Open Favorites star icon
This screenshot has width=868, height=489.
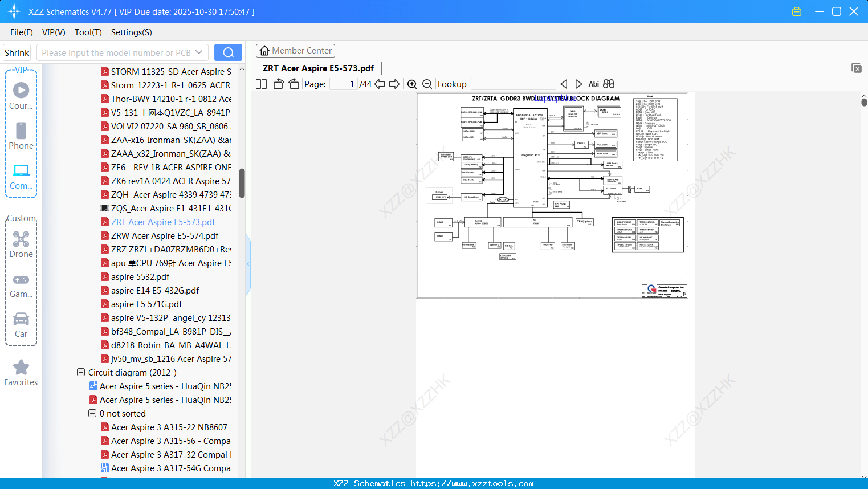coord(21,367)
